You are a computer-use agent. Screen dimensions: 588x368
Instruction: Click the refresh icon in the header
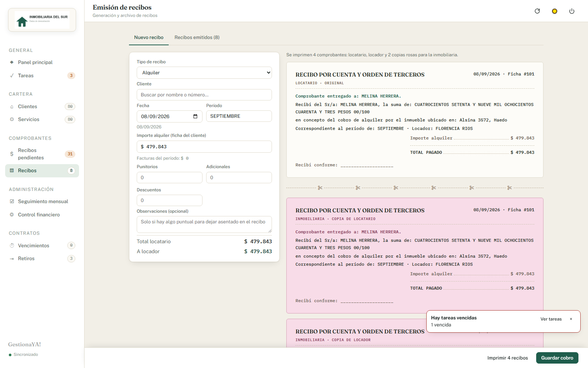[537, 11]
